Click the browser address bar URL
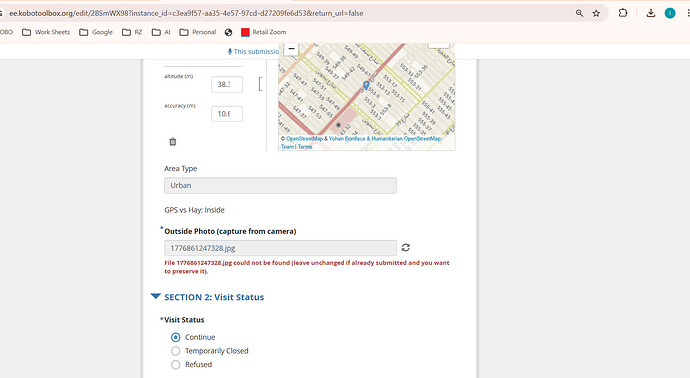Image resolution: width=690 pixels, height=378 pixels. pos(186,13)
